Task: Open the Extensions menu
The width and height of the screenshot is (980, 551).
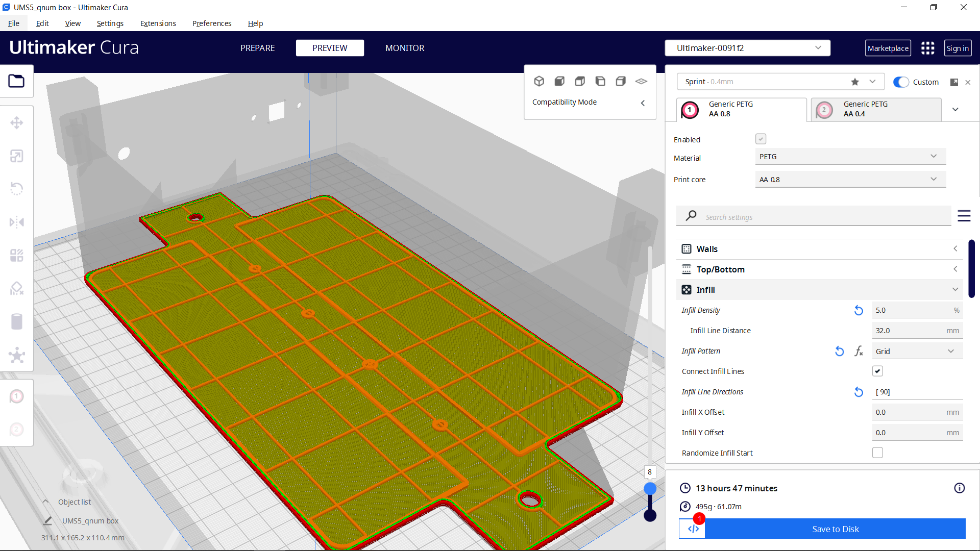Action: point(158,23)
